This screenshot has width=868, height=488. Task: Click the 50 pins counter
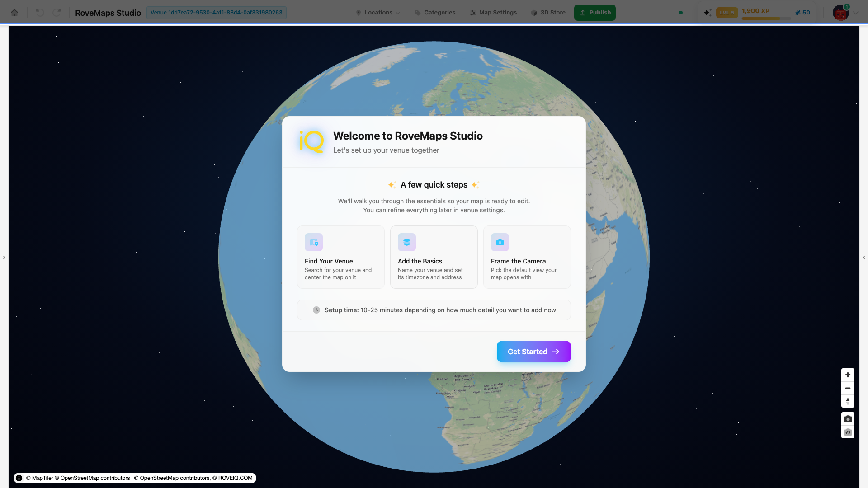pos(802,13)
